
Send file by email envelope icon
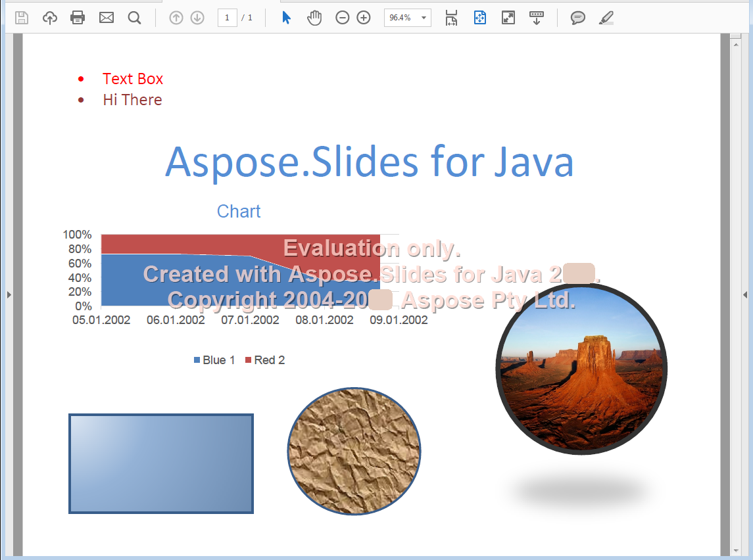106,18
